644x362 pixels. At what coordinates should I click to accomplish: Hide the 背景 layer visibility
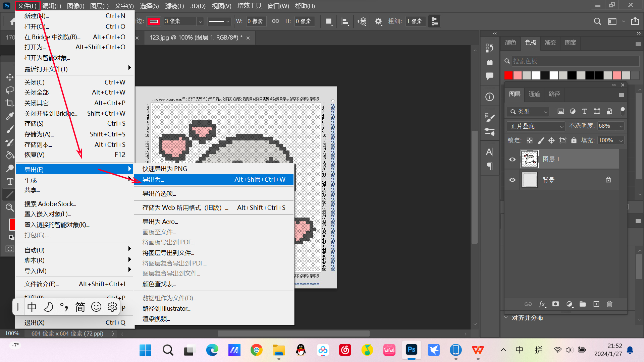(512, 180)
